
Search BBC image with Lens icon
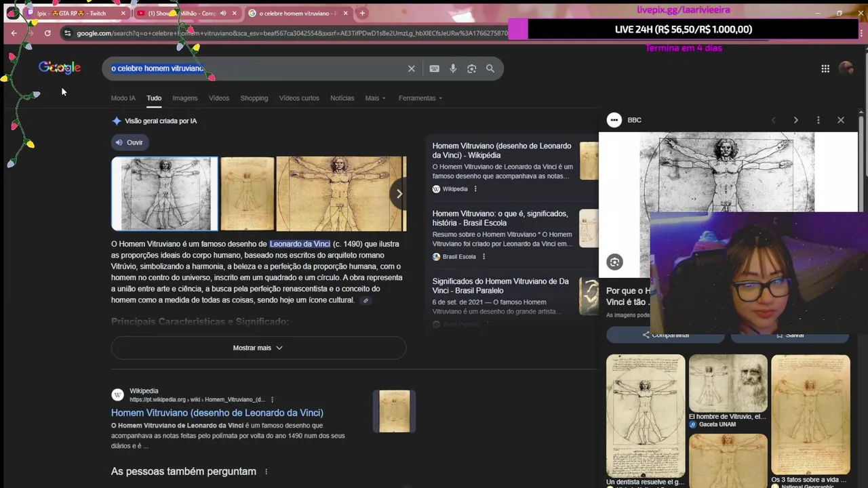click(614, 262)
